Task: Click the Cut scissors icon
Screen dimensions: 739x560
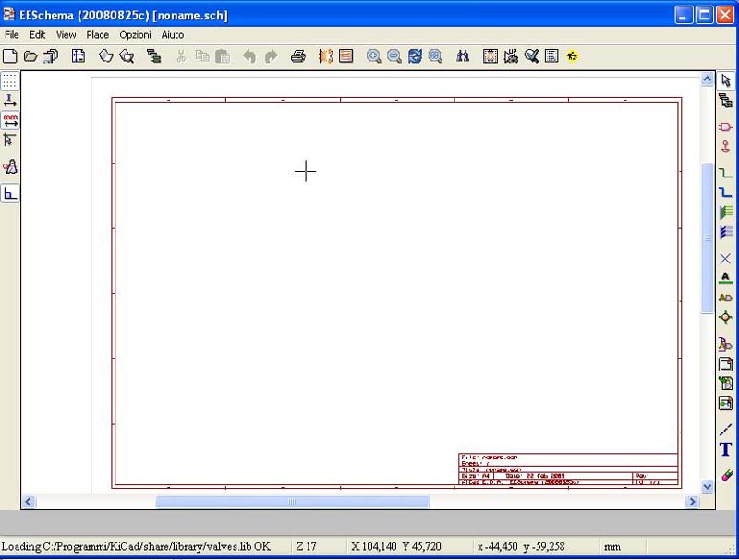Action: click(x=181, y=56)
